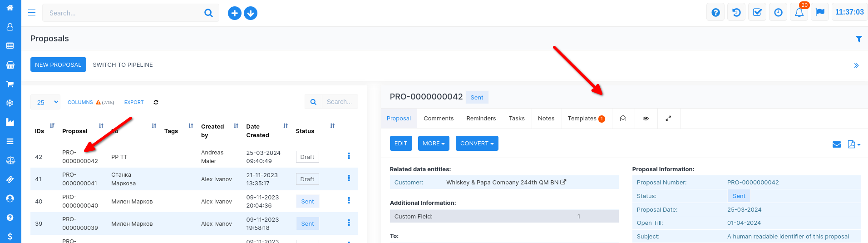Image resolution: width=868 pixels, height=243 pixels.
Task: Open the Templates tab
Action: [586, 119]
